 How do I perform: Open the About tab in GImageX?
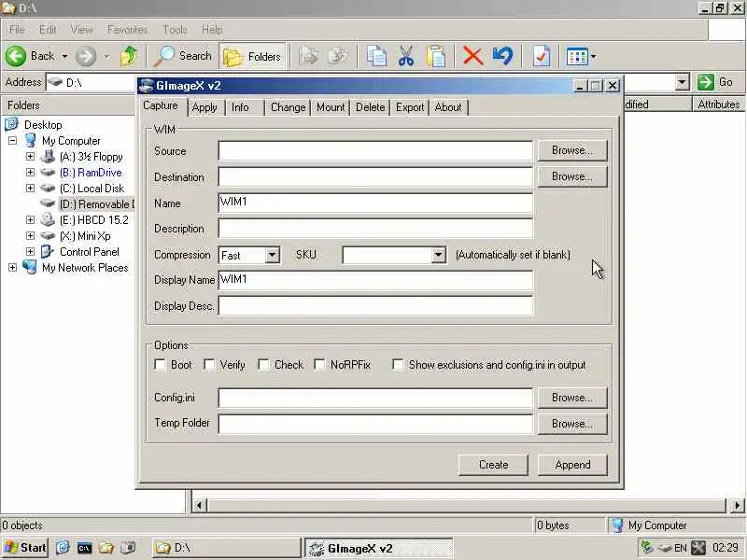448,107
